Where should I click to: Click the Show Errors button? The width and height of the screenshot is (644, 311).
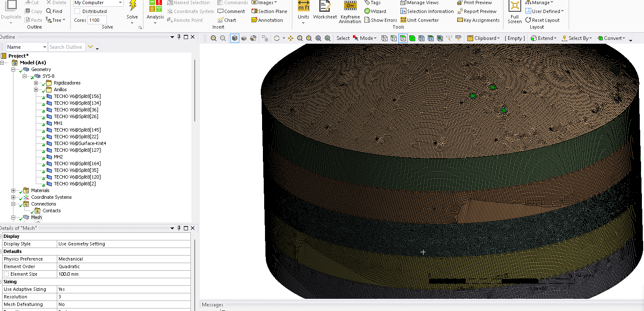point(381,20)
